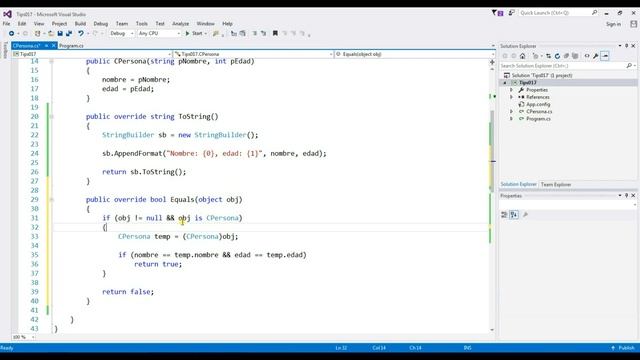Image resolution: width=640 pixels, height=360 pixels.
Task: Select App.config in Solution Explorer
Action: coord(538,104)
